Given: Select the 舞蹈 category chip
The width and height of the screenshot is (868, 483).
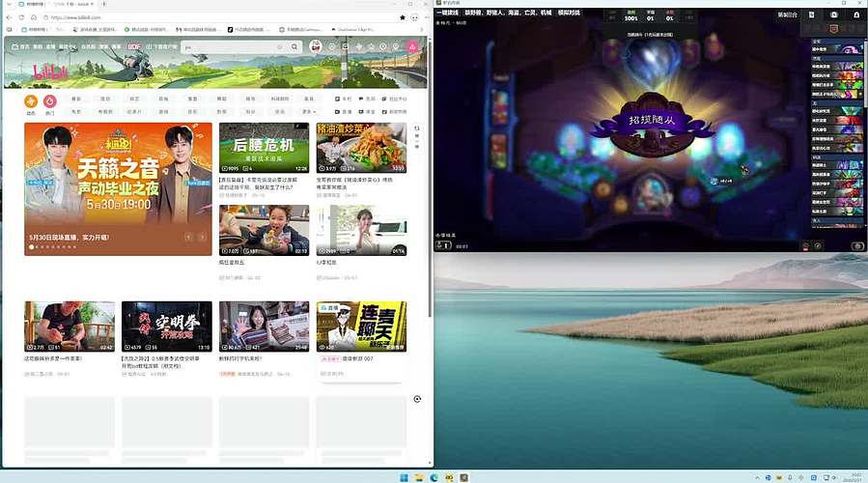Looking at the screenshot, I should [x=221, y=99].
